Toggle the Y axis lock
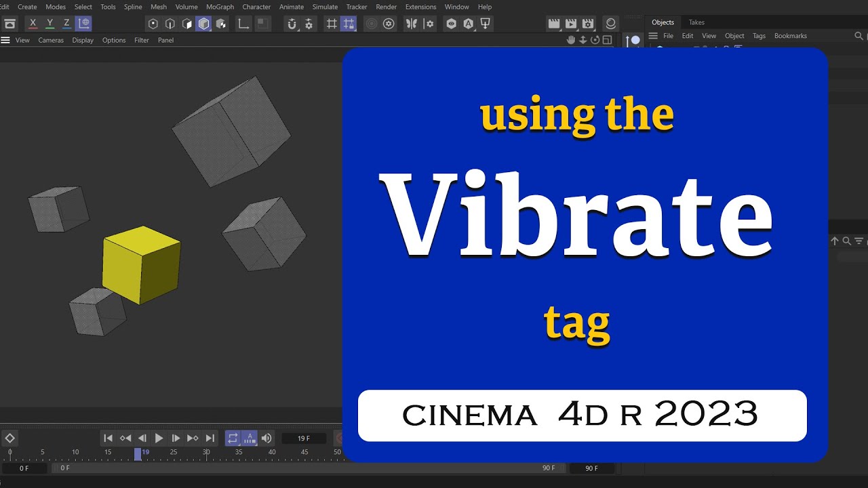The width and height of the screenshot is (868, 488). point(50,24)
